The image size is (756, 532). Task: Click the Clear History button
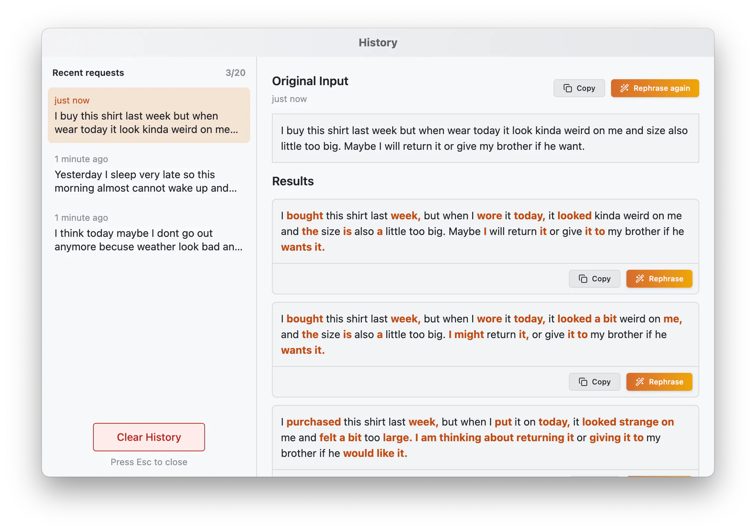click(149, 437)
